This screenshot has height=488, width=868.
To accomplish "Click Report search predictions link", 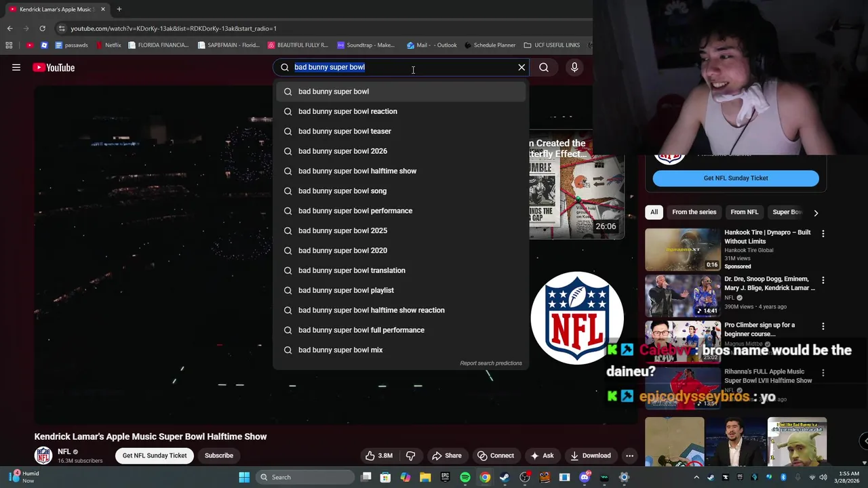I will tap(491, 363).
